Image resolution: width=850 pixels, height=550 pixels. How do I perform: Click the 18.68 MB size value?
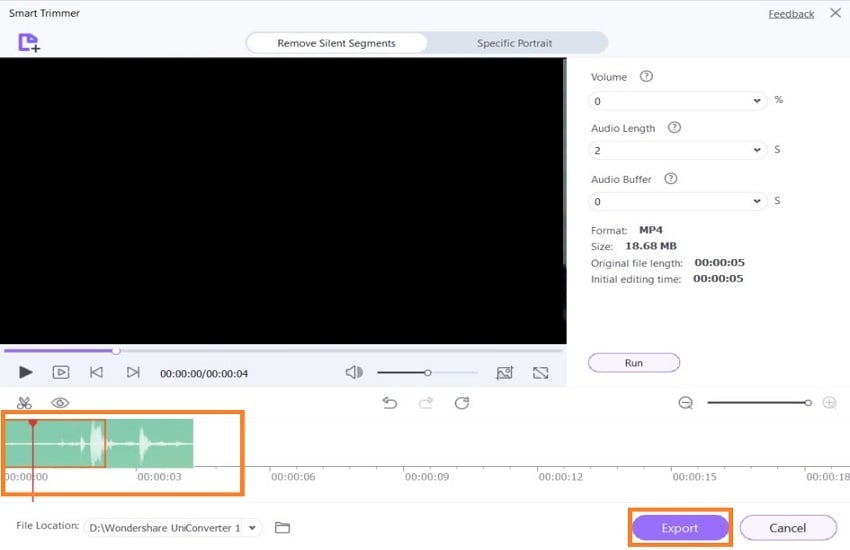[x=651, y=246]
